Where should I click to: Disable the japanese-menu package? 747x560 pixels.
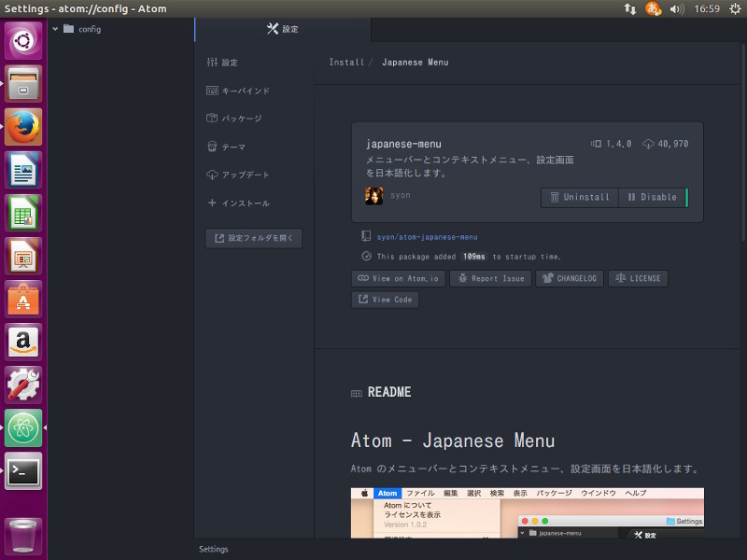tap(652, 197)
